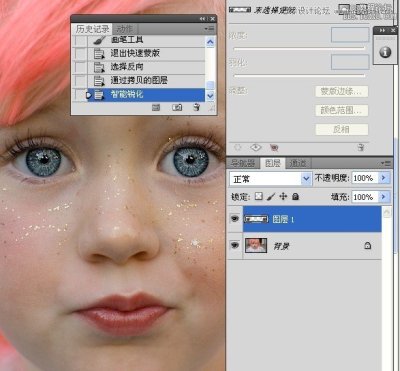
Task: Click the mask density slider track
Action: click(299, 49)
